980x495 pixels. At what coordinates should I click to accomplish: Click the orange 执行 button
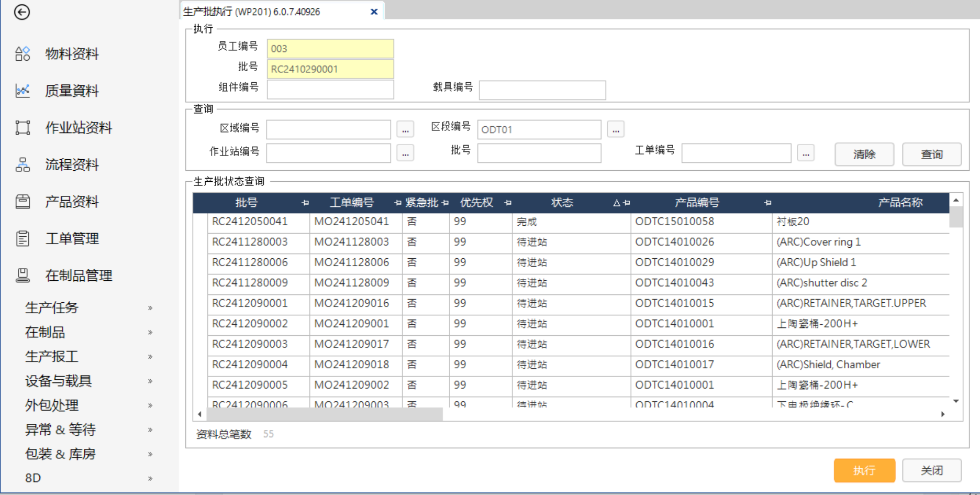pyautogui.click(x=864, y=470)
